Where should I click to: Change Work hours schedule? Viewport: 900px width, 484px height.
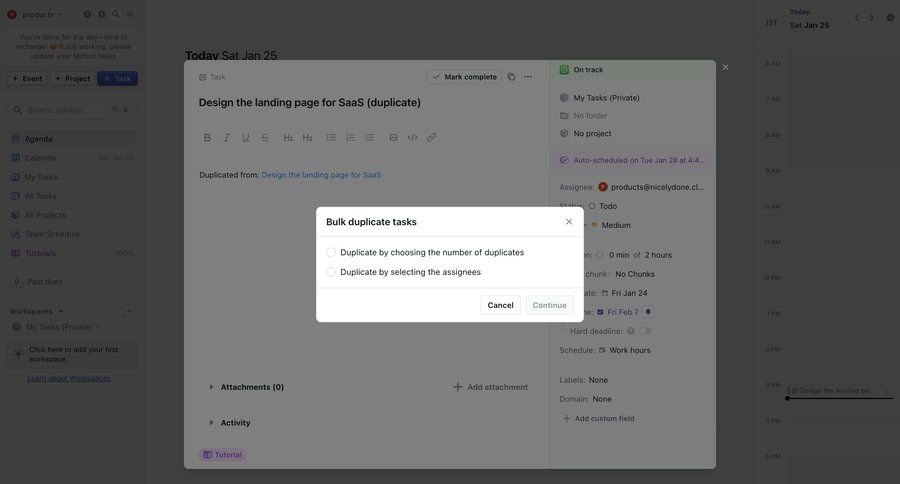coord(624,350)
